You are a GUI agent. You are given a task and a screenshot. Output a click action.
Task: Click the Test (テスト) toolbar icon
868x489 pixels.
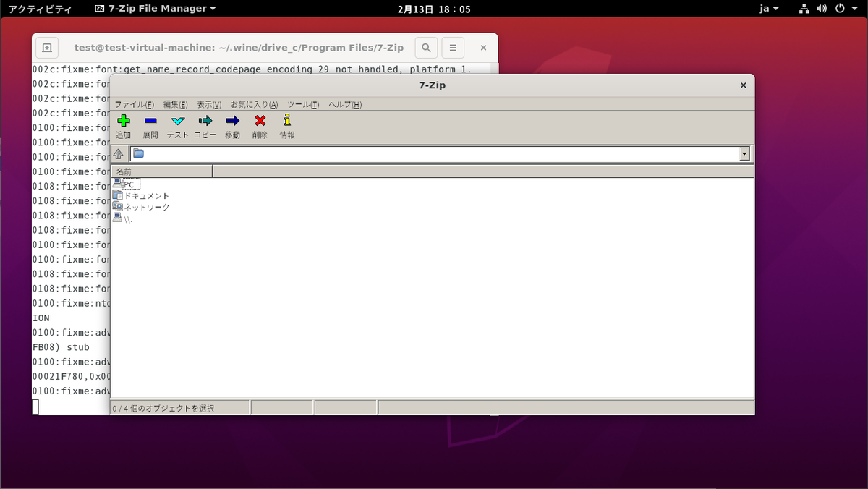pyautogui.click(x=178, y=121)
